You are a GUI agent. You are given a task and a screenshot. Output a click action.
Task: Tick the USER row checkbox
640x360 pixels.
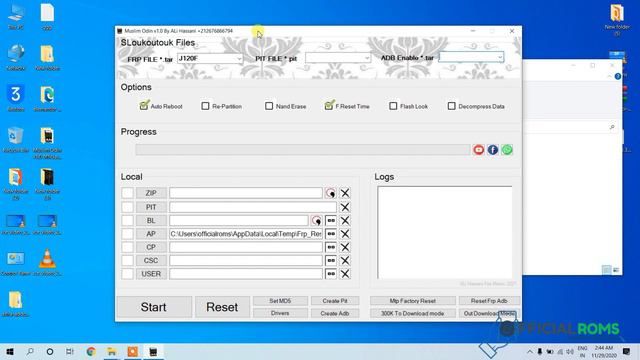(127, 274)
